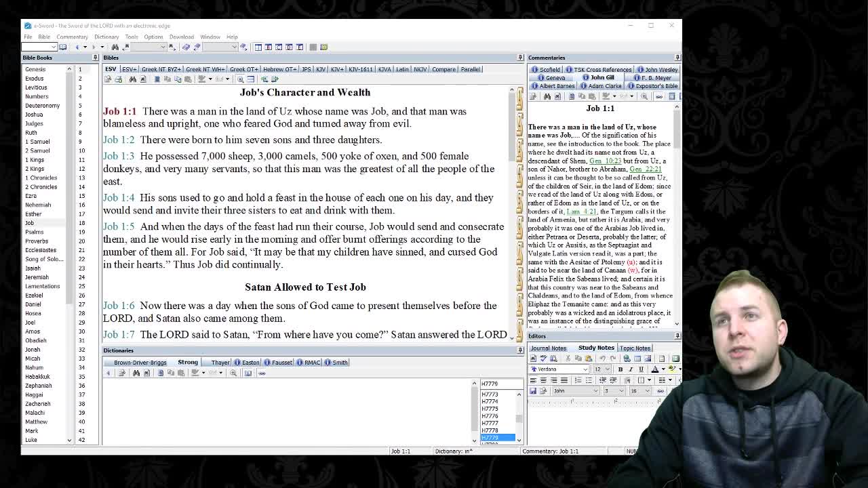Click the Job 1:3 verse reference

tap(119, 156)
